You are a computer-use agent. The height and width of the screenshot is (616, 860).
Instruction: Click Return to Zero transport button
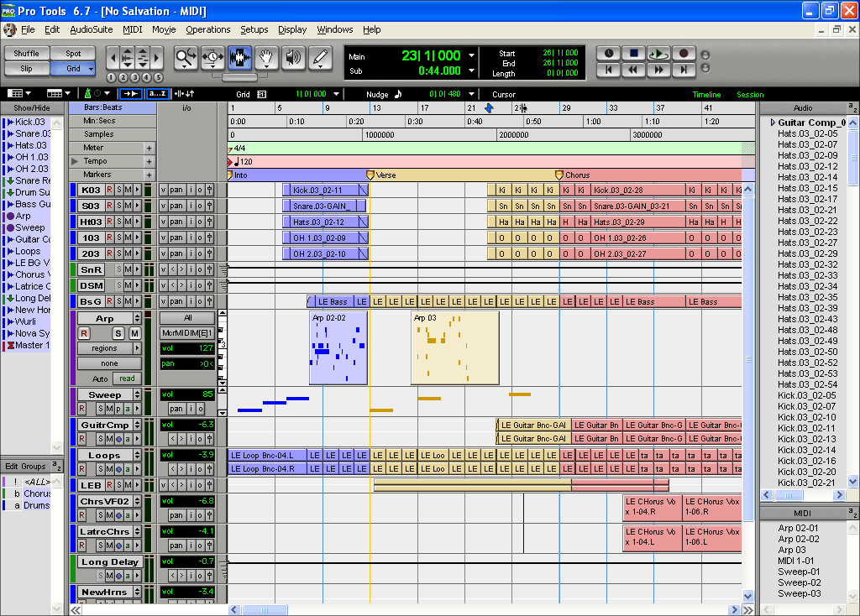609,70
